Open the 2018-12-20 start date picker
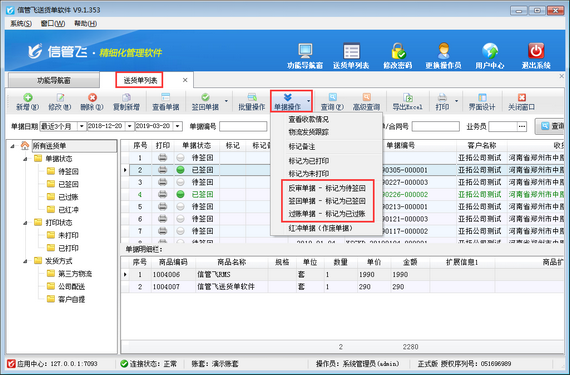The height and width of the screenshot is (375, 570). click(x=129, y=126)
